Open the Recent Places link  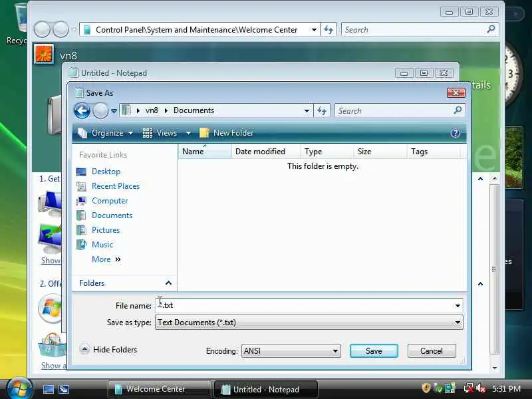(x=116, y=186)
